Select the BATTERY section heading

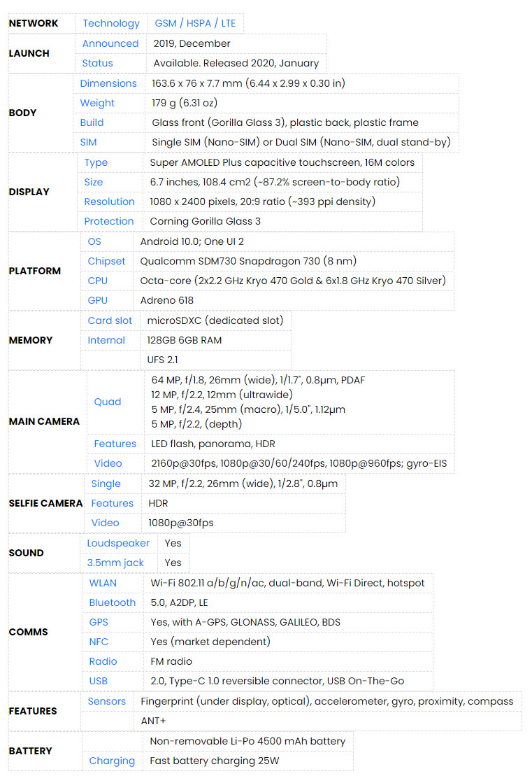pos(31,751)
